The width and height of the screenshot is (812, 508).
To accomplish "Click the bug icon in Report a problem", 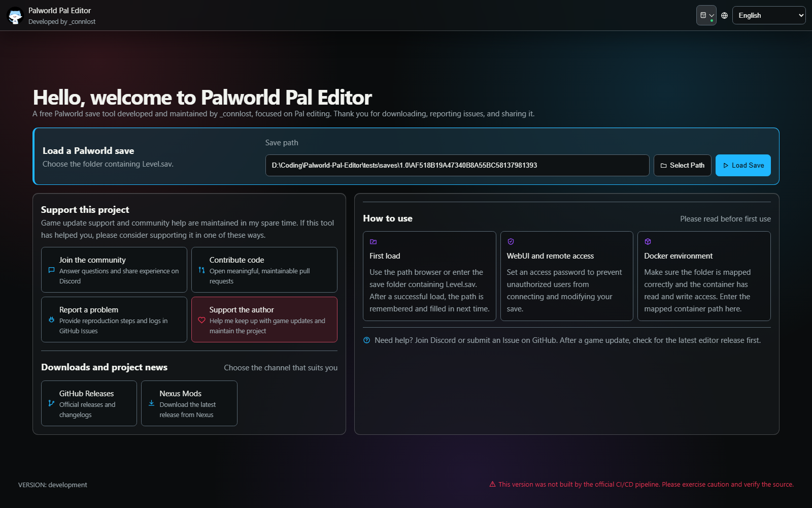I will tap(51, 320).
